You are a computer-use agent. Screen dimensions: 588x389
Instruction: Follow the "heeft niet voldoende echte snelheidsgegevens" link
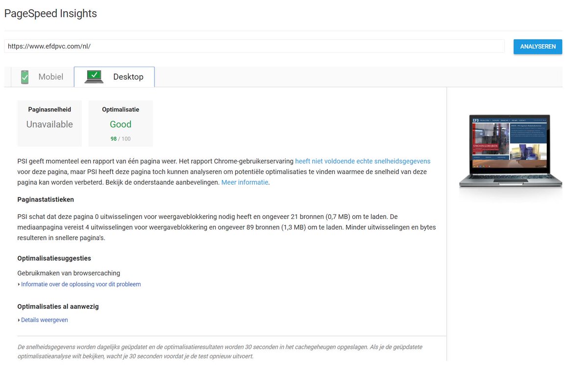[x=363, y=160]
